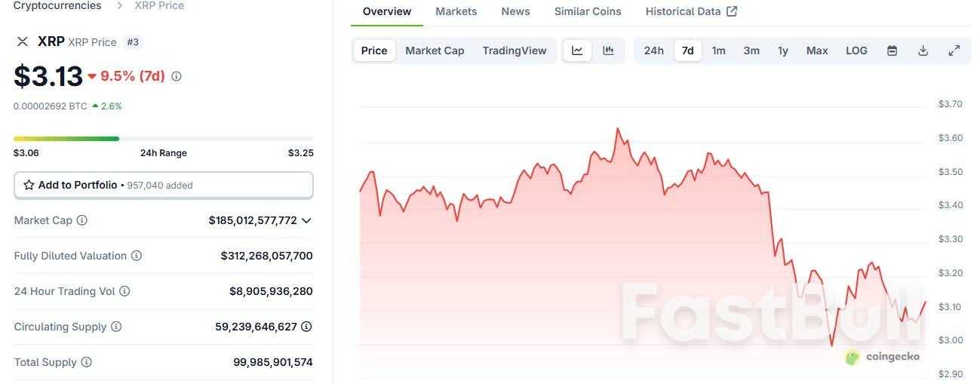Switch chart view to Market Cap

click(435, 51)
